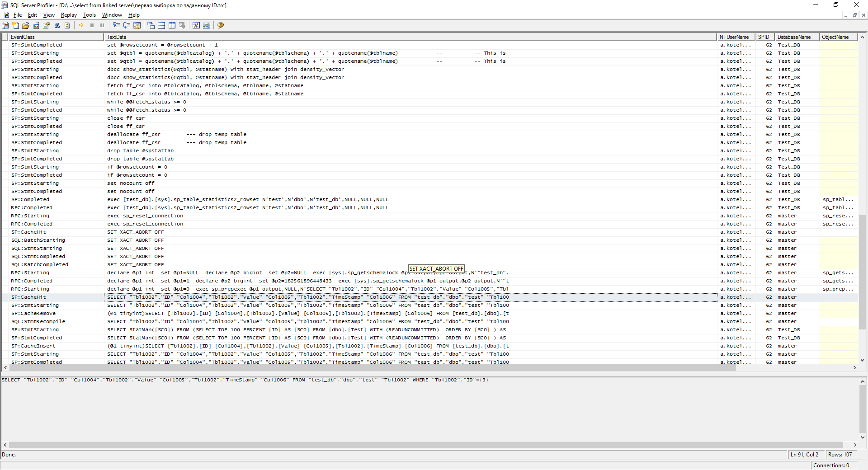Open trace Properties from the toolbar
Screen dimensions: 868x470
(x=47, y=25)
